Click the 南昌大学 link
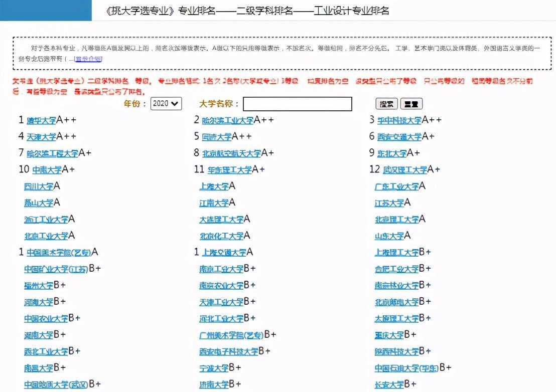The height and width of the screenshot is (392, 556). click(39, 368)
